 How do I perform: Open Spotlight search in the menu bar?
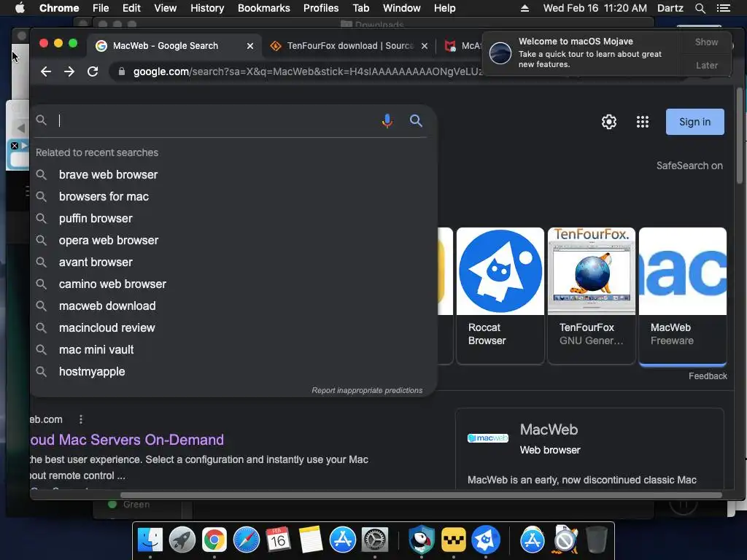click(x=700, y=8)
